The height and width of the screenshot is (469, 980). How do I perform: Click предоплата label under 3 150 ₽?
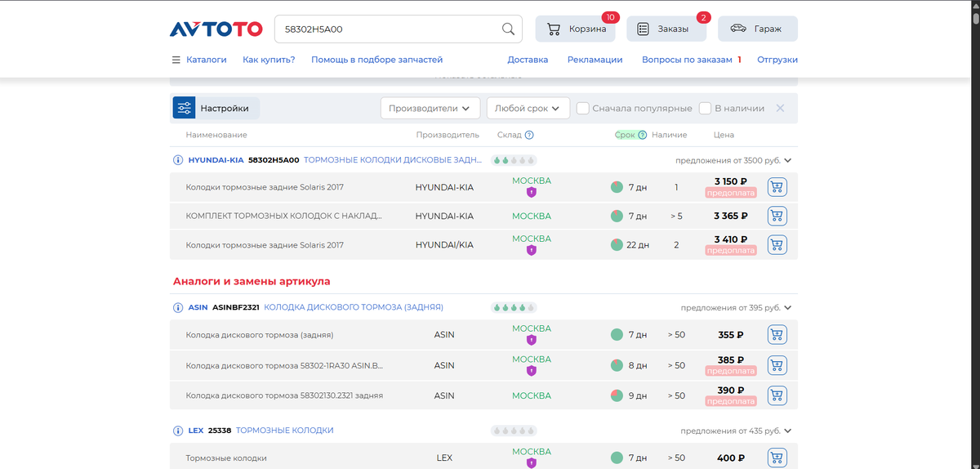coord(731,194)
